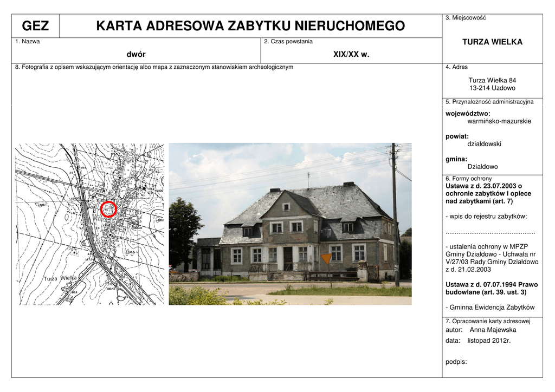Click the red circle marker on the map
This screenshot has height=392, width=555.
(x=108, y=209)
